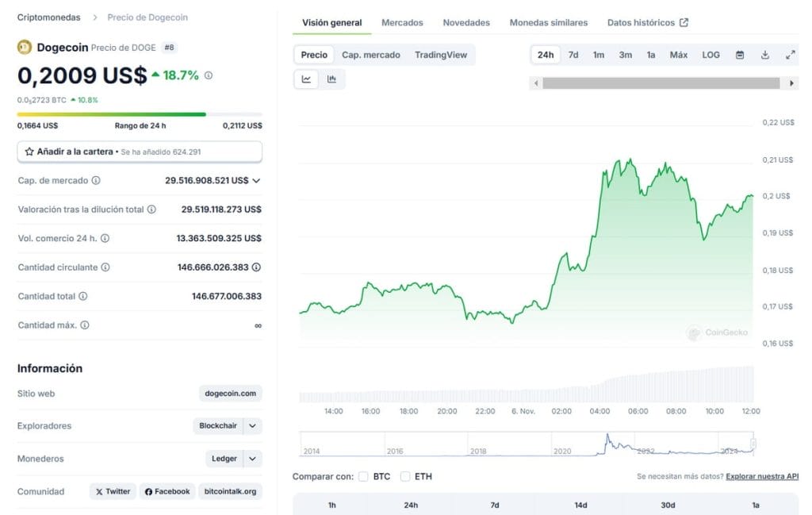Screen dimensions: 812x515
Task: Open Exploradores dropdown arrow
Action: point(252,426)
